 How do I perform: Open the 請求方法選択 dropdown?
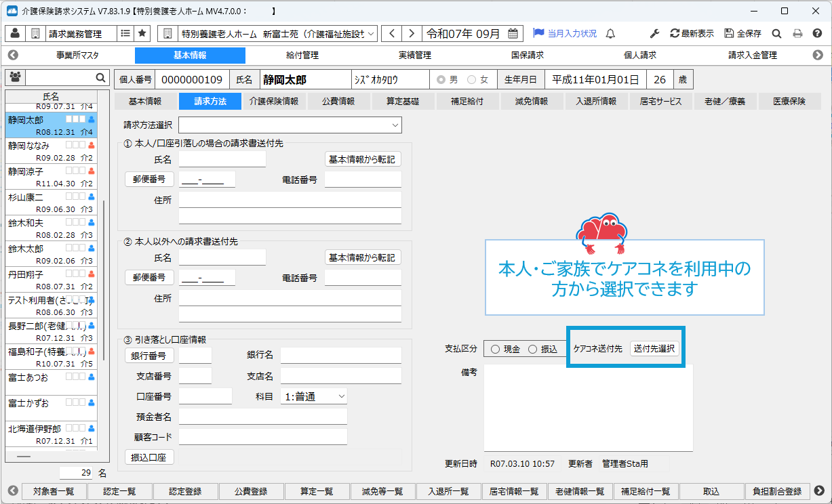click(290, 125)
